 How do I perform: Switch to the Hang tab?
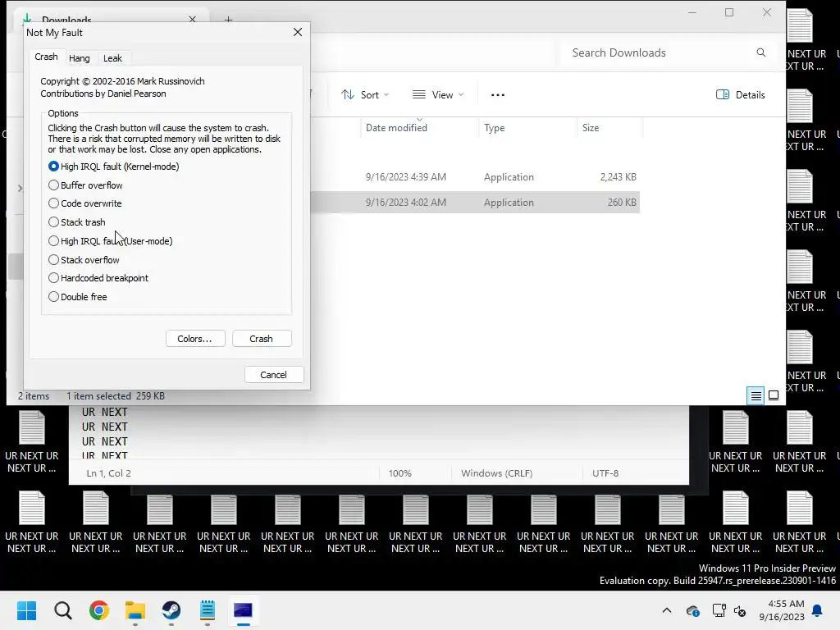80,58
